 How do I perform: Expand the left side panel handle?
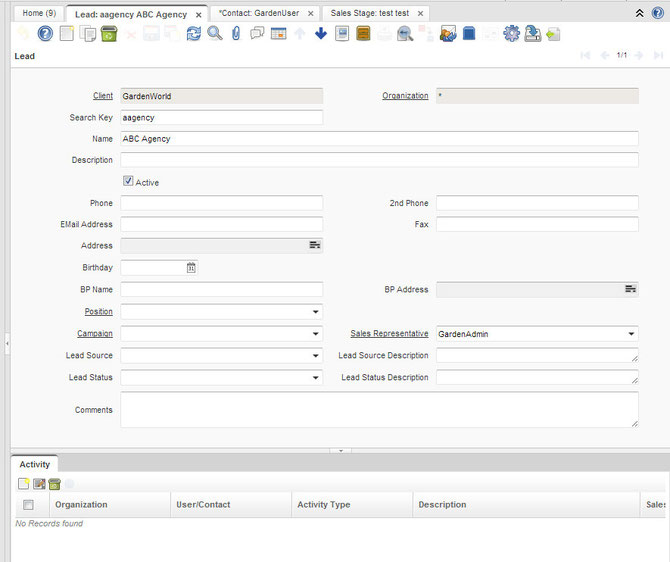(x=7, y=343)
